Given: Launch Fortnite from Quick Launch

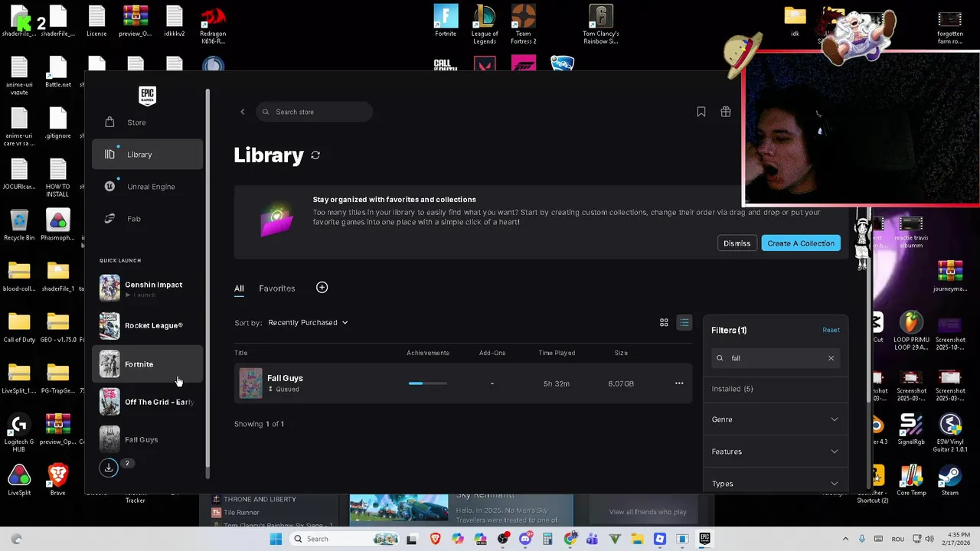Looking at the screenshot, I should point(147,364).
